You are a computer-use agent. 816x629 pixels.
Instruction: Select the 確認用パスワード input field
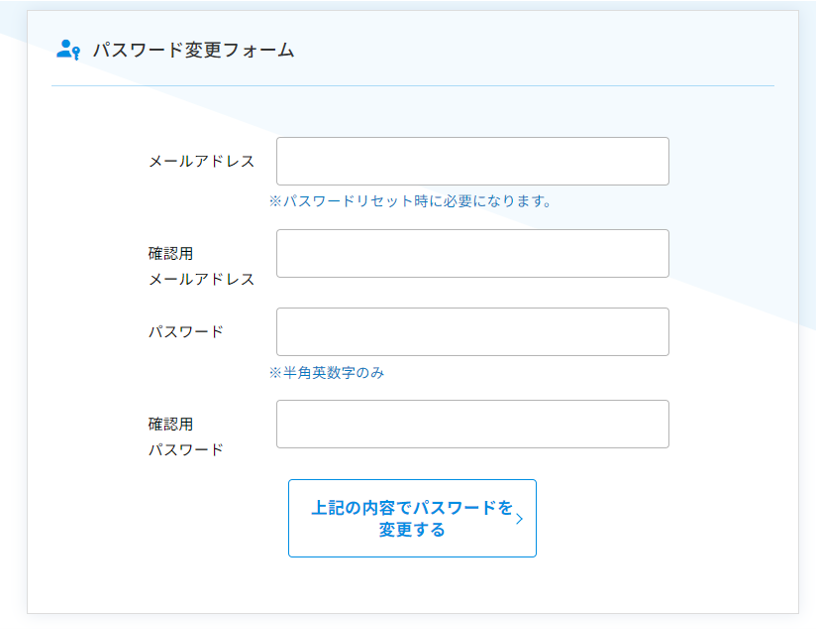tap(473, 424)
